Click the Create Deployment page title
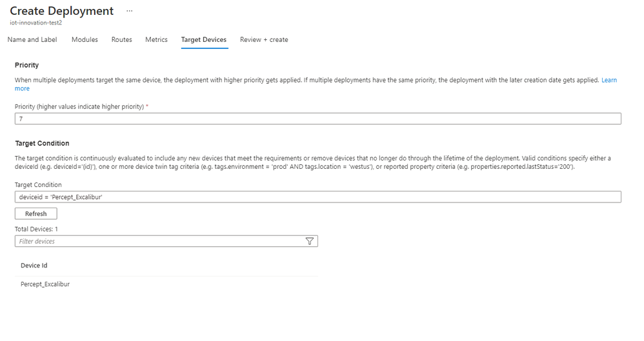 pyautogui.click(x=62, y=11)
